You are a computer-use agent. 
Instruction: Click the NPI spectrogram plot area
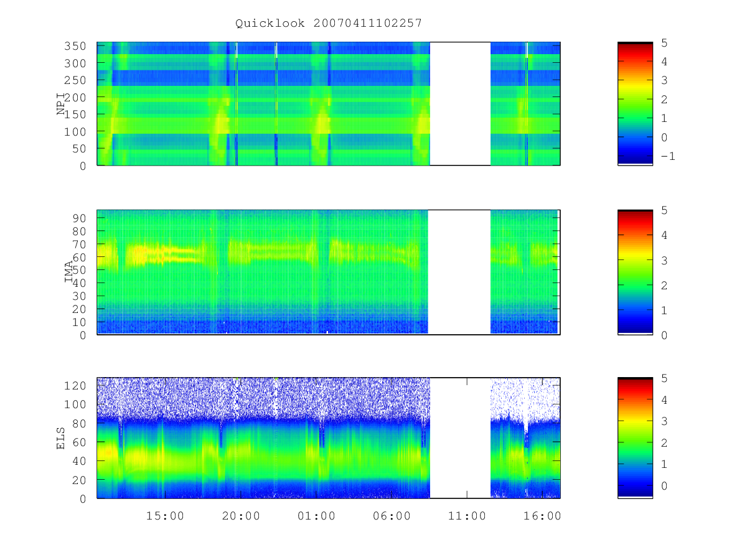coord(328,103)
